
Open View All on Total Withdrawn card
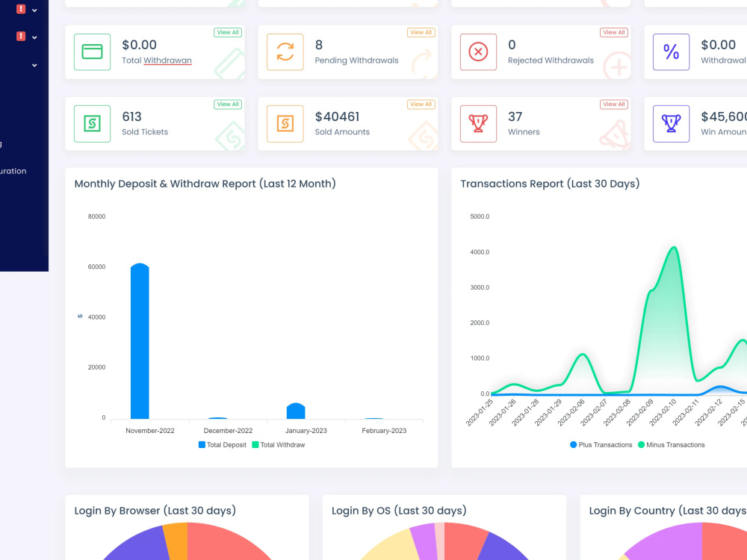228,32
